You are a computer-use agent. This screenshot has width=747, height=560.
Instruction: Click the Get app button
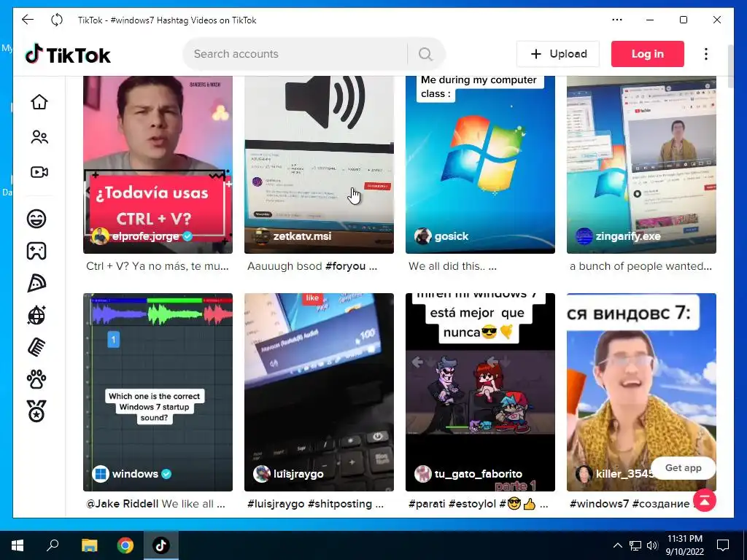click(x=683, y=468)
